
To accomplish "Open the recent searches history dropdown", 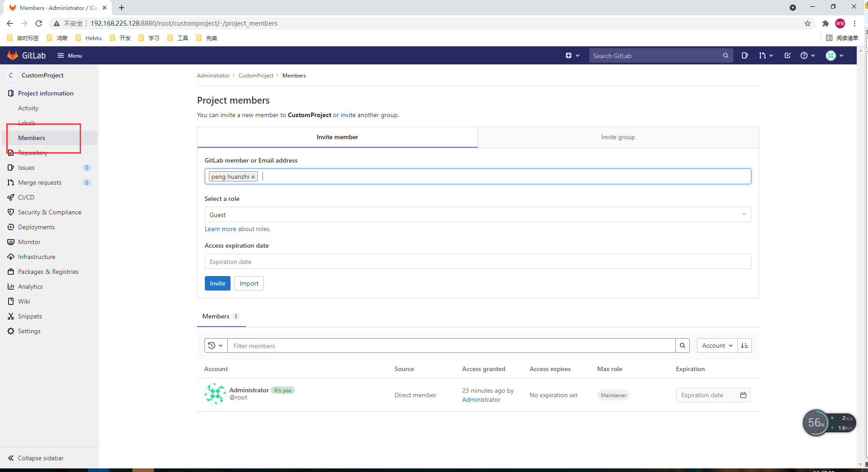I will click(216, 345).
